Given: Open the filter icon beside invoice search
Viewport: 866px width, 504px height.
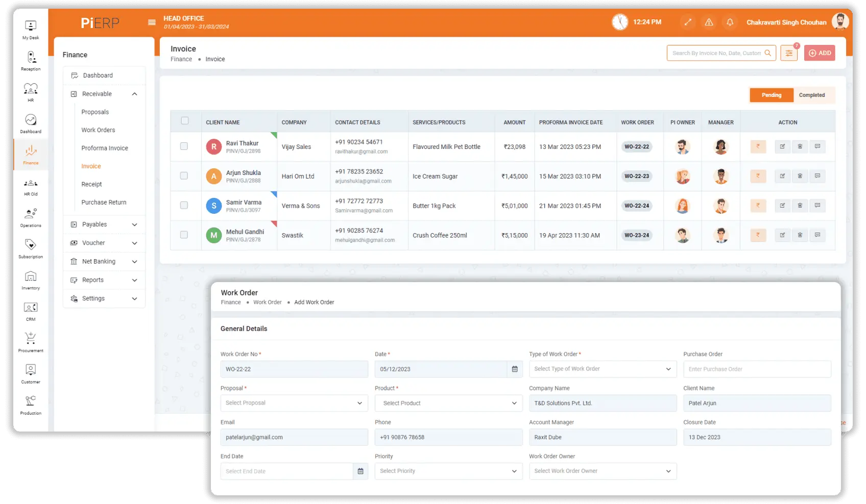Looking at the screenshot, I should 788,53.
